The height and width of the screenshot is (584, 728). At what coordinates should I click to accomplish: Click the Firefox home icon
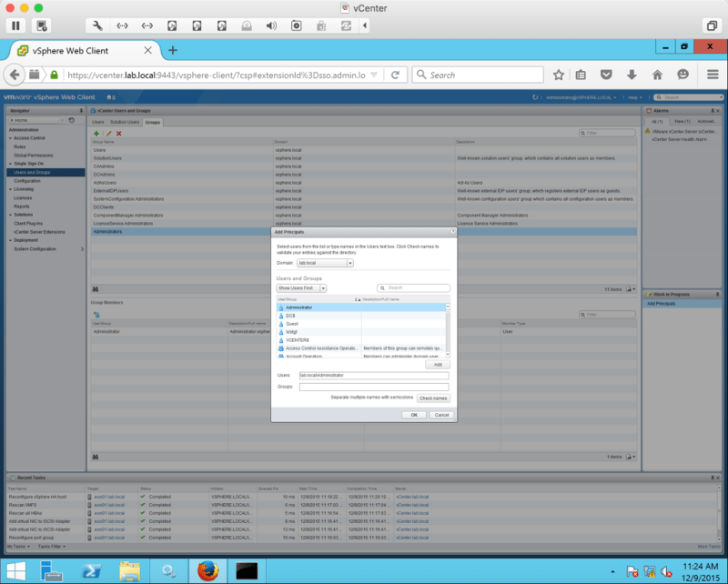(657, 75)
